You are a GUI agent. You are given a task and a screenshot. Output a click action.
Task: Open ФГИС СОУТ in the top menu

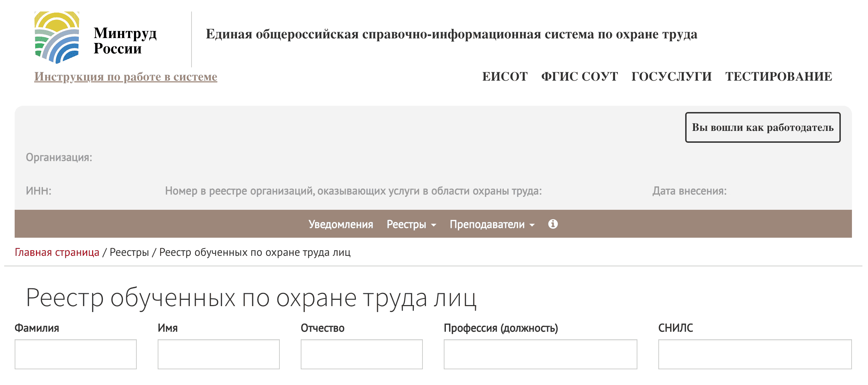(579, 76)
